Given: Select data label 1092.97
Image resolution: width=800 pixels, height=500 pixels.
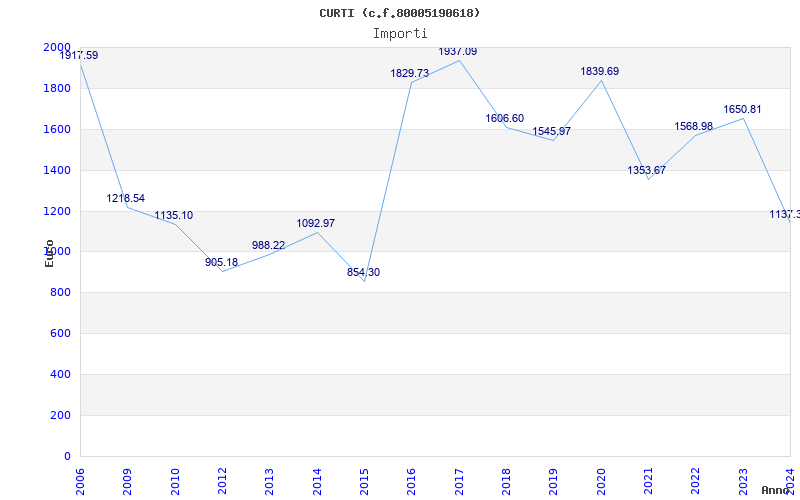Looking at the screenshot, I should click(315, 223).
